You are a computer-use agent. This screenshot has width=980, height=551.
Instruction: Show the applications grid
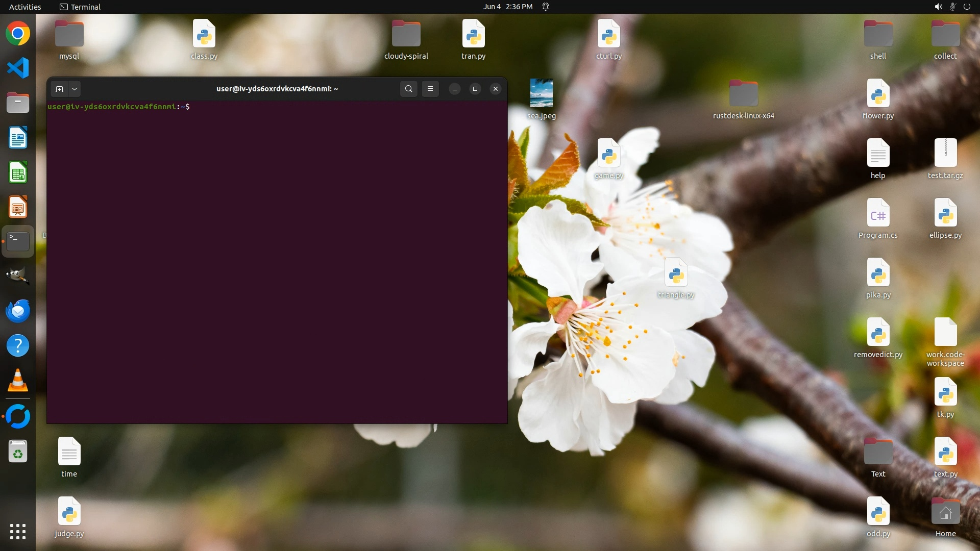click(x=18, y=531)
